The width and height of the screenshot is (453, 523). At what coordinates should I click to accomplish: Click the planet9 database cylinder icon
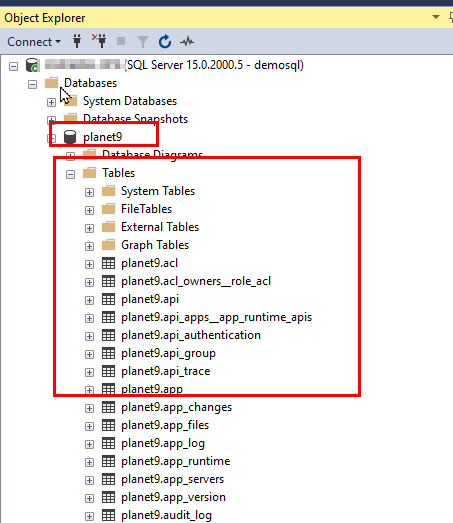tap(70, 137)
